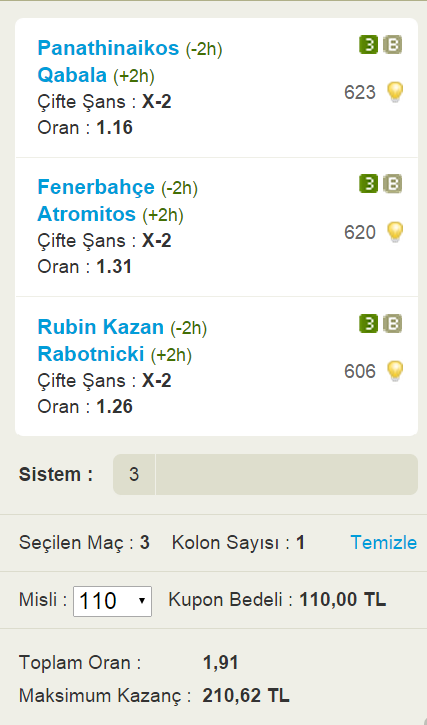Open Fenerbahçe team link
The image size is (427, 725).
(x=96, y=187)
